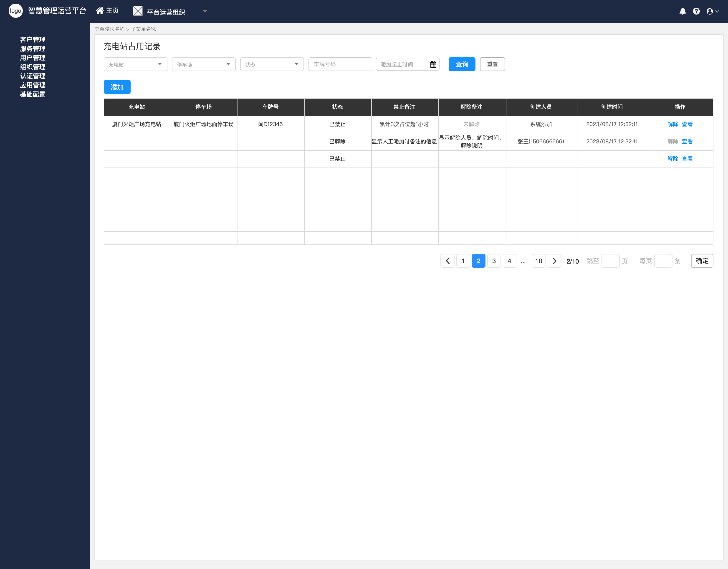This screenshot has height=569, width=728.
Task: Open 用户管理 in the sidebar
Action: 33,58
